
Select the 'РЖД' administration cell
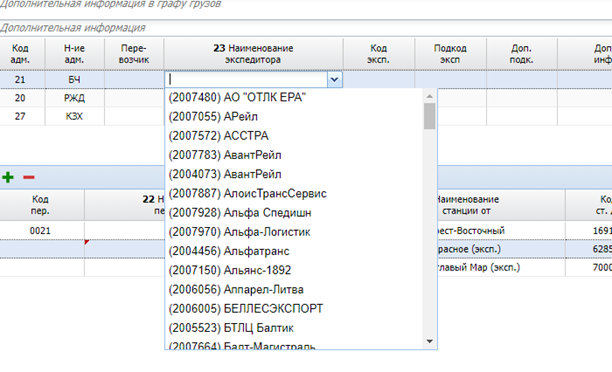point(74,98)
